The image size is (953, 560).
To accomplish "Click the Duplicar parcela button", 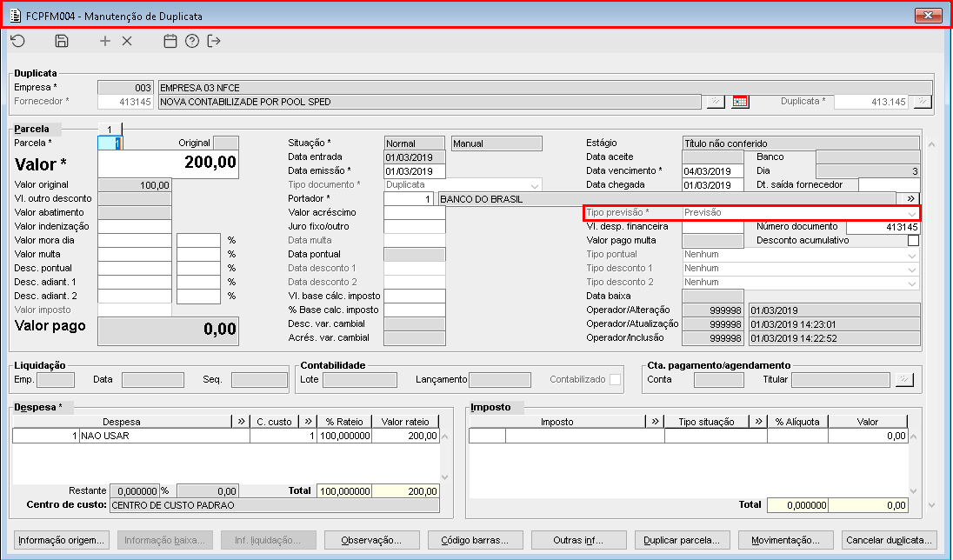I will (x=682, y=540).
